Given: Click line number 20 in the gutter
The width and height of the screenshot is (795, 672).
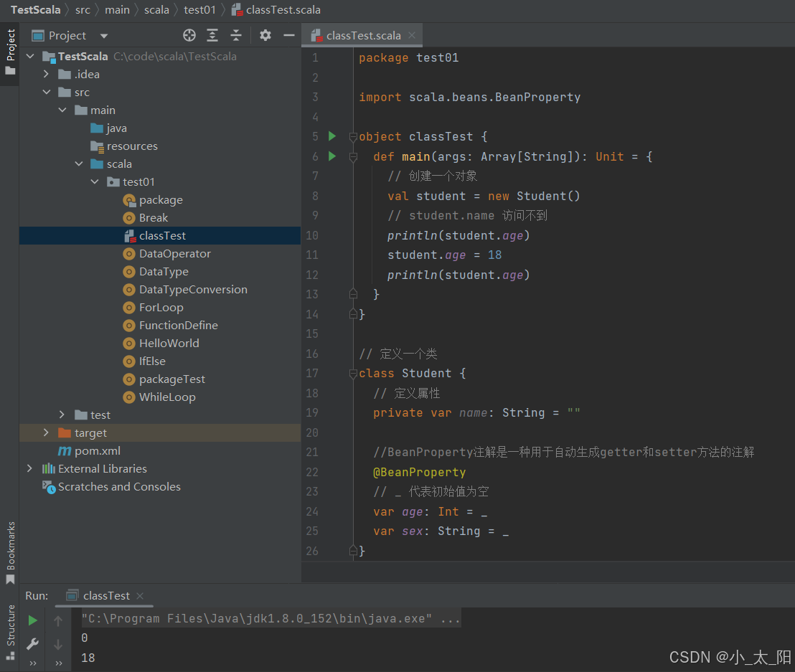Looking at the screenshot, I should tap(312, 432).
